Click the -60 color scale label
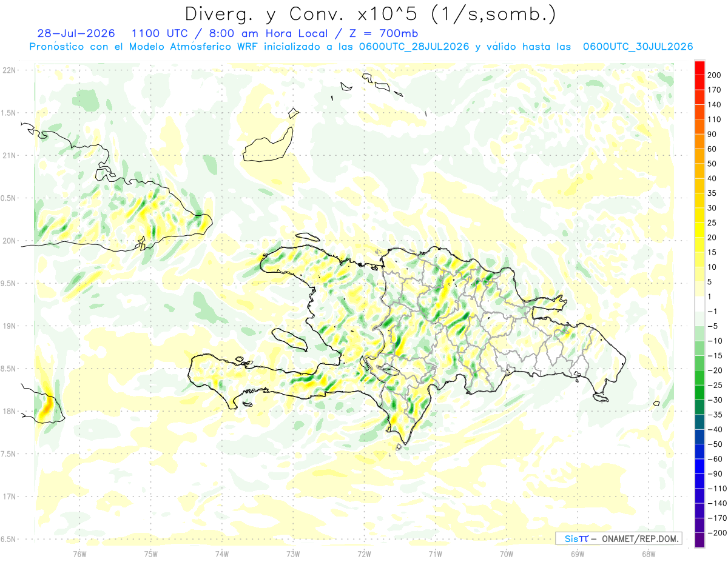The image size is (728, 562). [716, 459]
